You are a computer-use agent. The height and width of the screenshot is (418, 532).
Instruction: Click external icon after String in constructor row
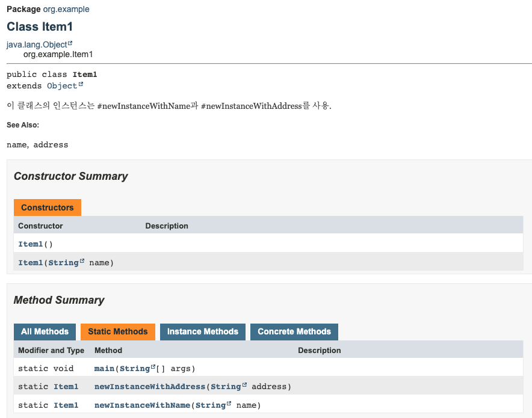click(x=82, y=261)
